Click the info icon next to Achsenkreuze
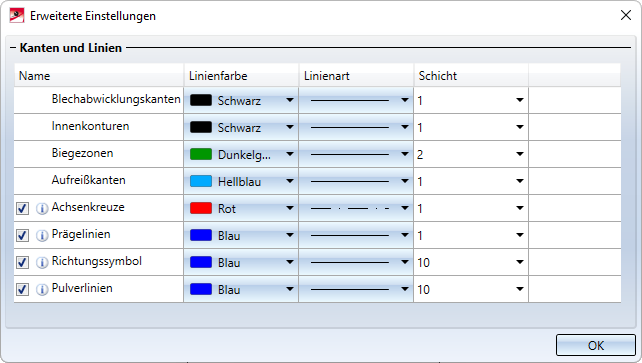This screenshot has width=642, height=363. (42, 208)
